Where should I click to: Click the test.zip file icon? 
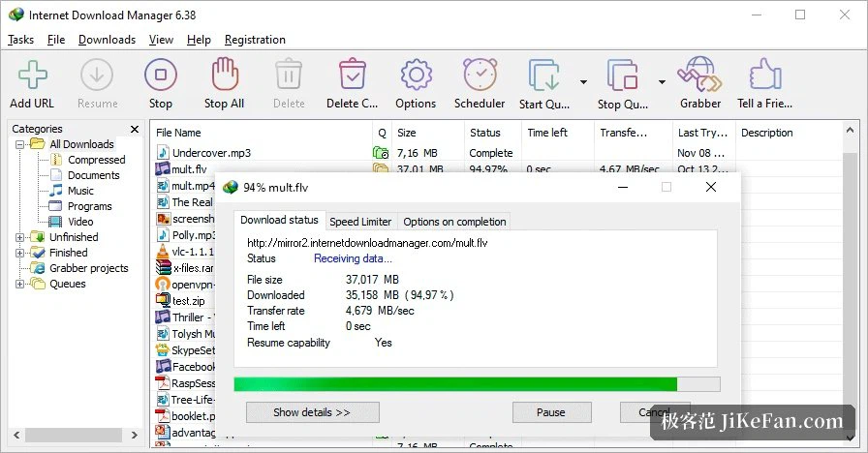coord(163,300)
